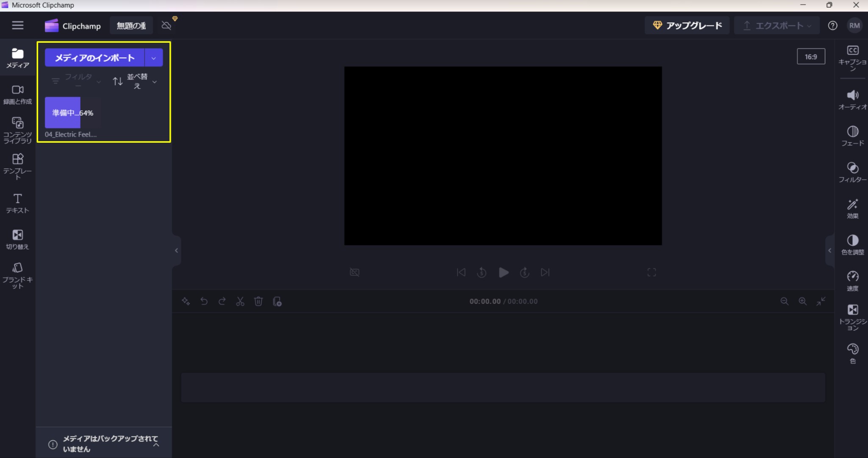Open the フェード fade panel

(x=852, y=136)
